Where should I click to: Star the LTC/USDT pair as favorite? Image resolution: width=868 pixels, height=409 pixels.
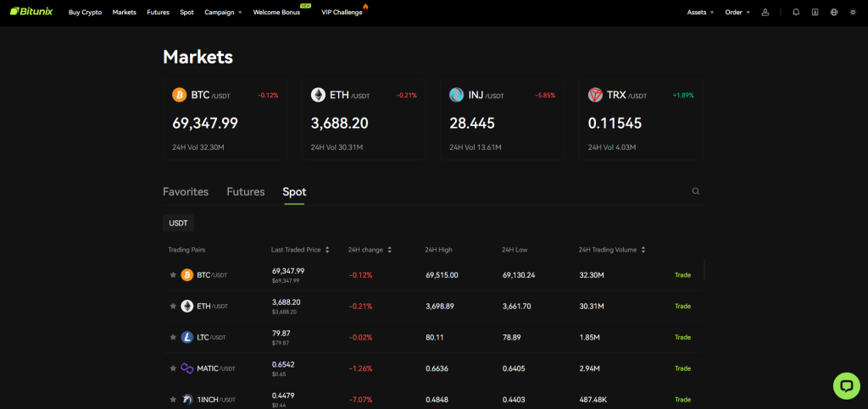173,337
